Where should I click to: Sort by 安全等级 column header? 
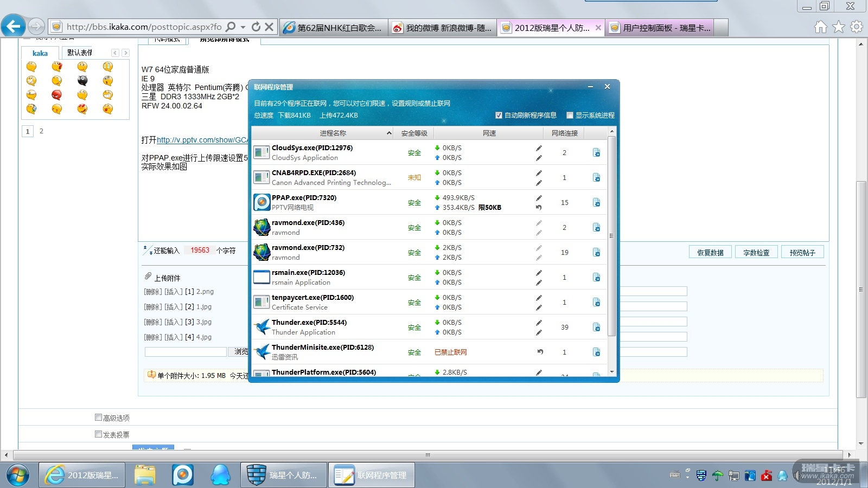click(414, 133)
